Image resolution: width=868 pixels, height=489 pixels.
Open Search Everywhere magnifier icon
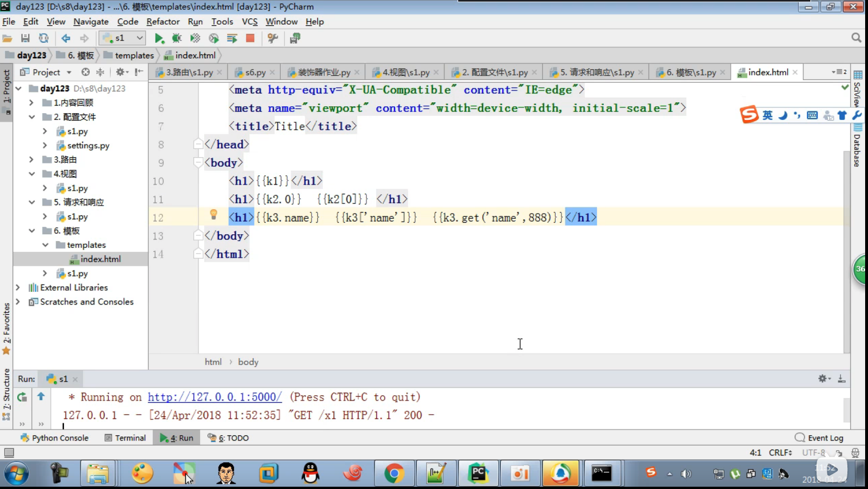pyautogui.click(x=856, y=38)
